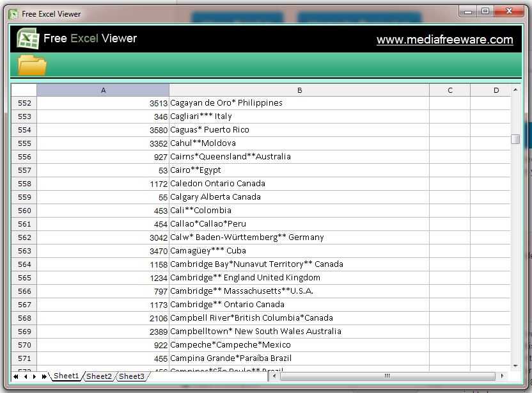
Task: Click the horizontal scrollbar right arrow
Action: point(503,376)
